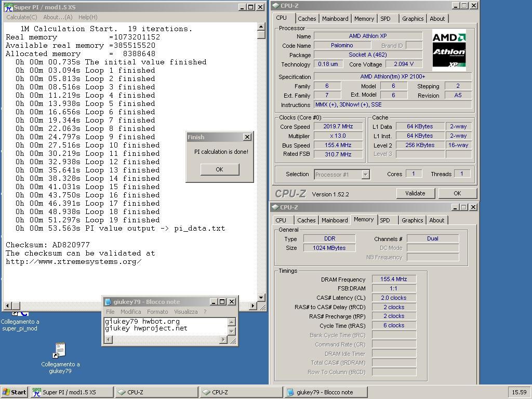Viewport: 532px width, 399px height.
Task: Click the 'giukey hwproject.net' text line
Action: click(146, 328)
